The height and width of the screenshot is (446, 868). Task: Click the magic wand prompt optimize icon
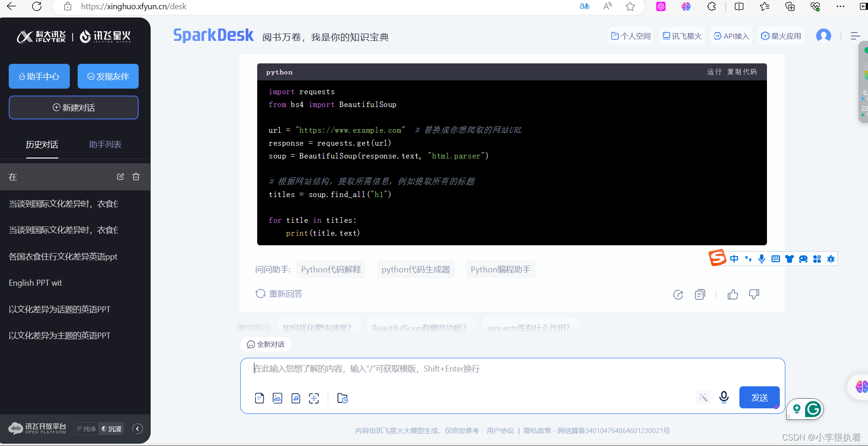point(703,397)
